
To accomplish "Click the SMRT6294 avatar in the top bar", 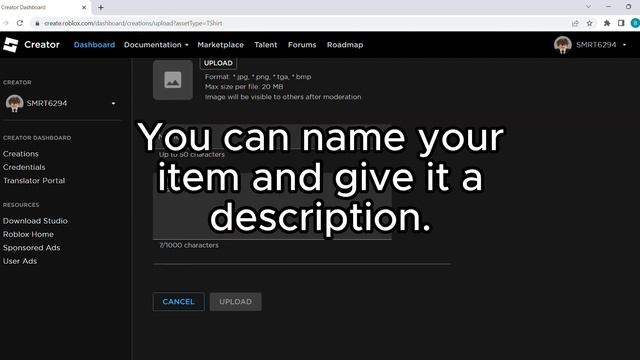I will pyautogui.click(x=562, y=45).
